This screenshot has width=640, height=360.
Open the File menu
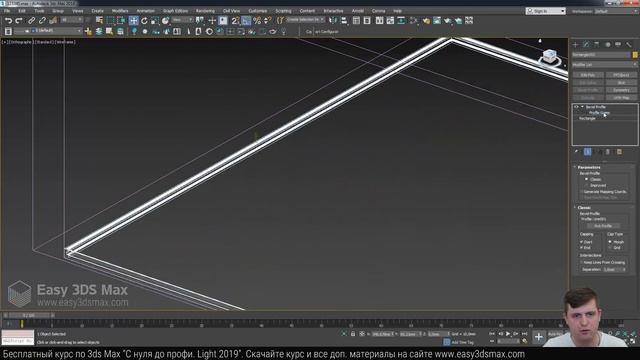pos(7,11)
